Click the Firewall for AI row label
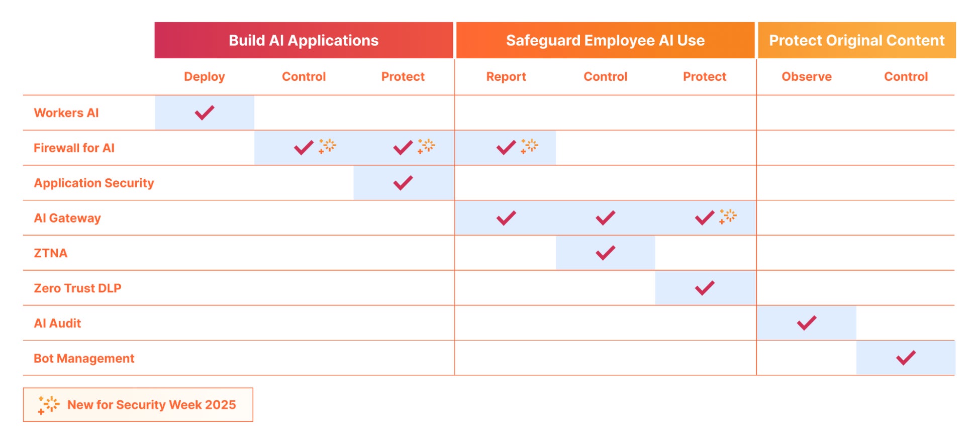Image resolution: width=980 pixels, height=443 pixels. point(74,148)
